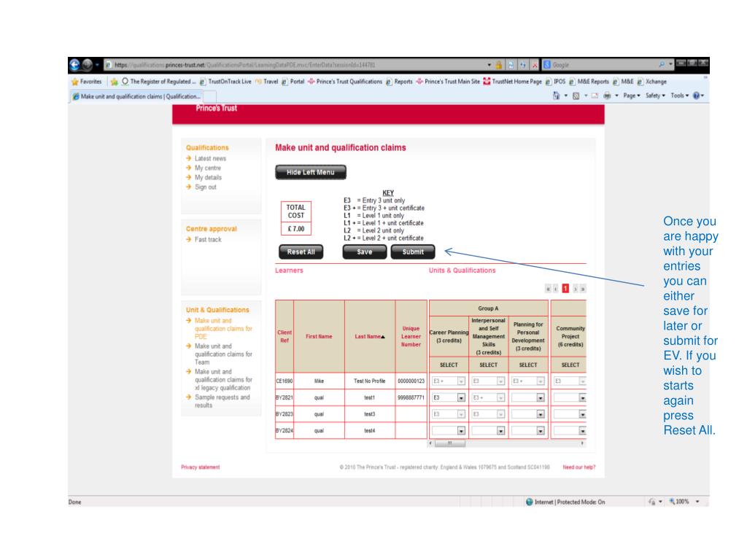Open My details in left menu
The width and height of the screenshot is (747, 560).
(208, 178)
